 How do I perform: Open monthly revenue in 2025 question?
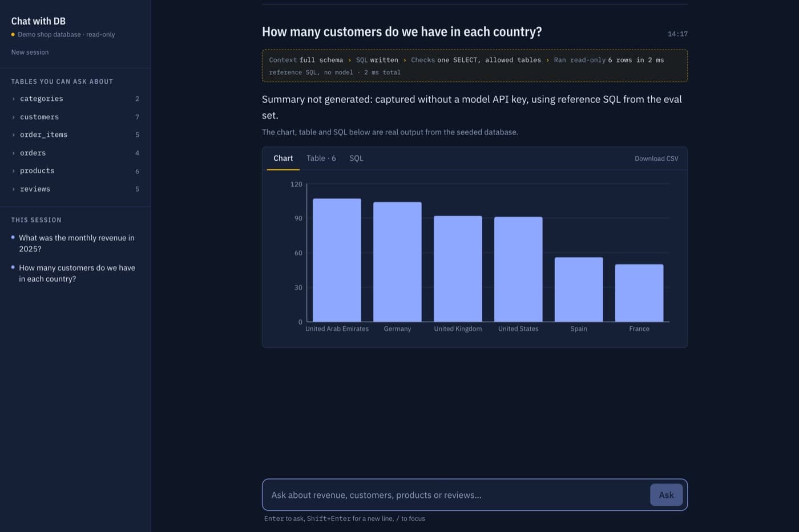76,243
